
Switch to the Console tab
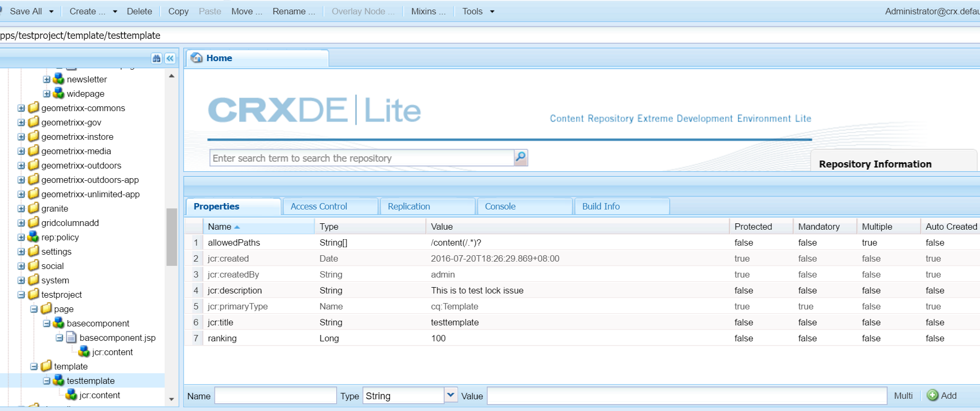click(525, 206)
